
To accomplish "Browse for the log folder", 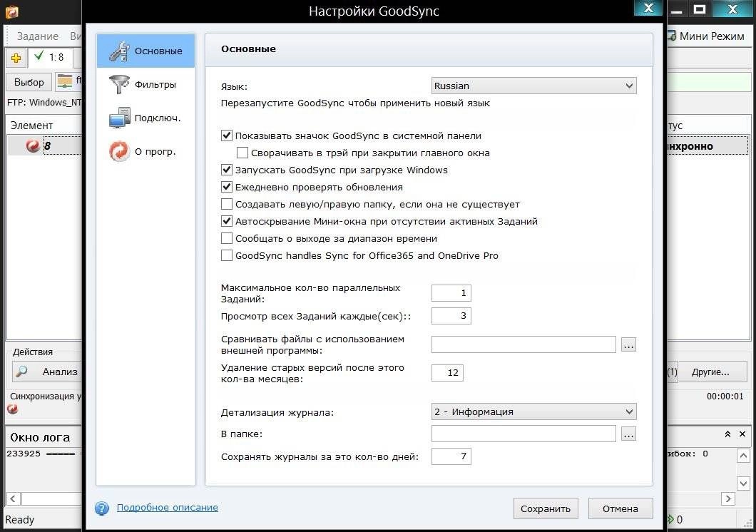I will tap(629, 434).
